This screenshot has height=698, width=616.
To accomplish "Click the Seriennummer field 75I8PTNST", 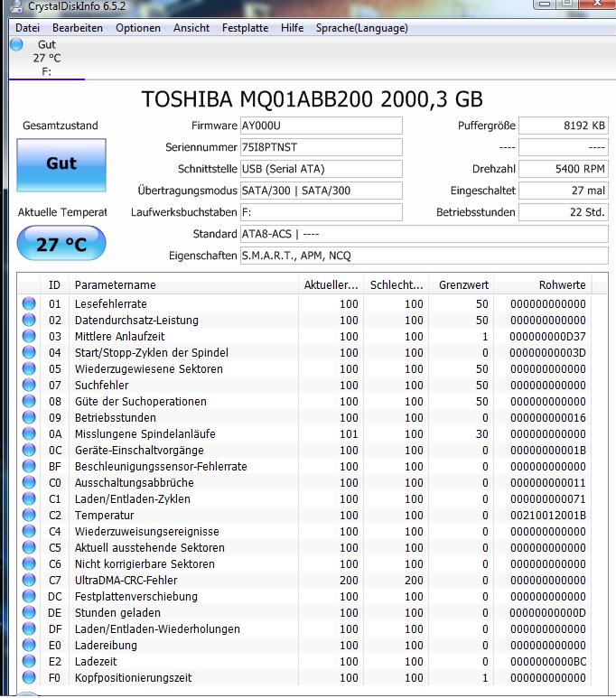I will (322, 147).
